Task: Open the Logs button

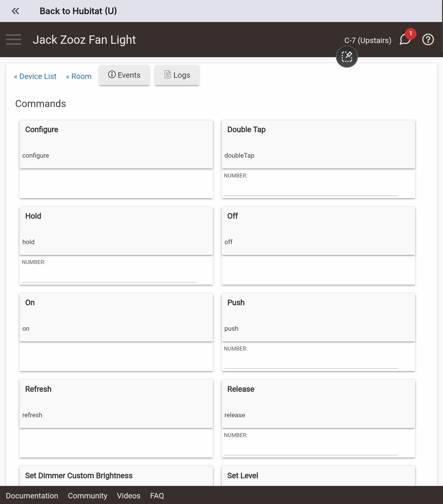Action: [177, 75]
